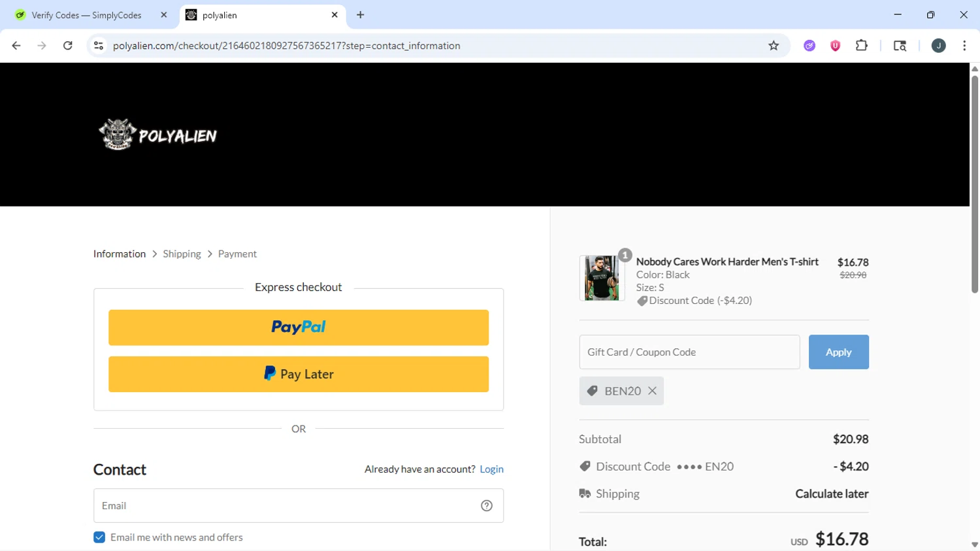Viewport: 980px width, 551px height.
Task: Uncheck Email me with news and offers
Action: pyautogui.click(x=99, y=537)
